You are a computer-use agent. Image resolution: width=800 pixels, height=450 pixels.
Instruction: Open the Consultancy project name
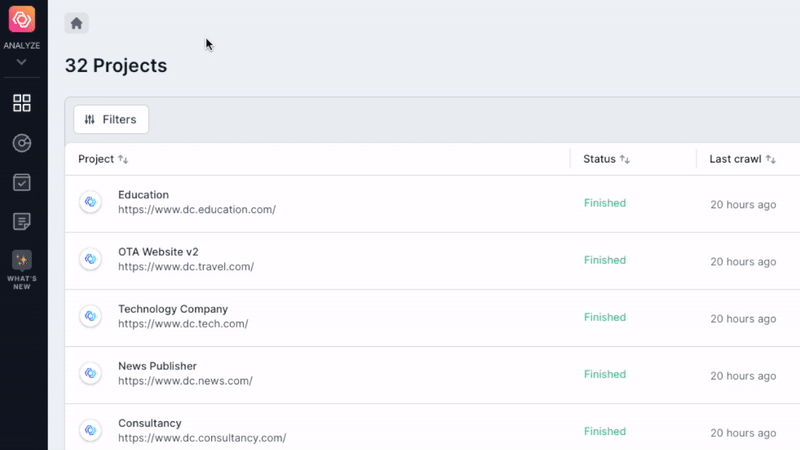coord(149,423)
